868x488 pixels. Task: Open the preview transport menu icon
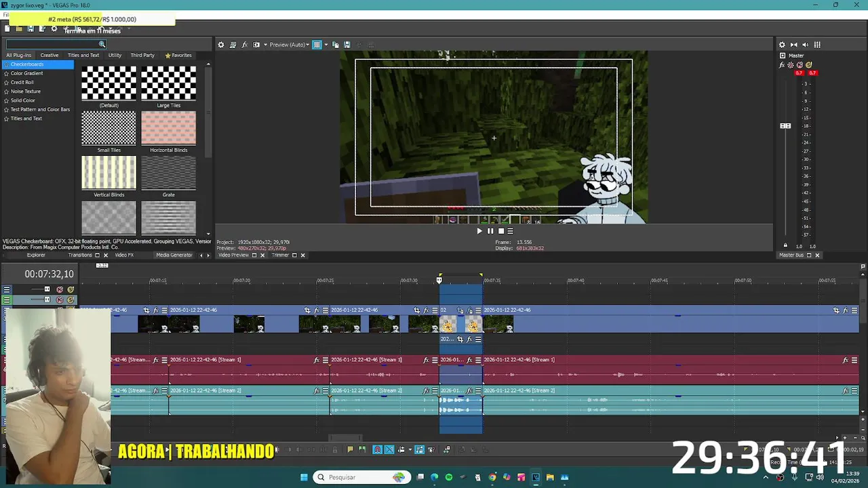pos(511,231)
